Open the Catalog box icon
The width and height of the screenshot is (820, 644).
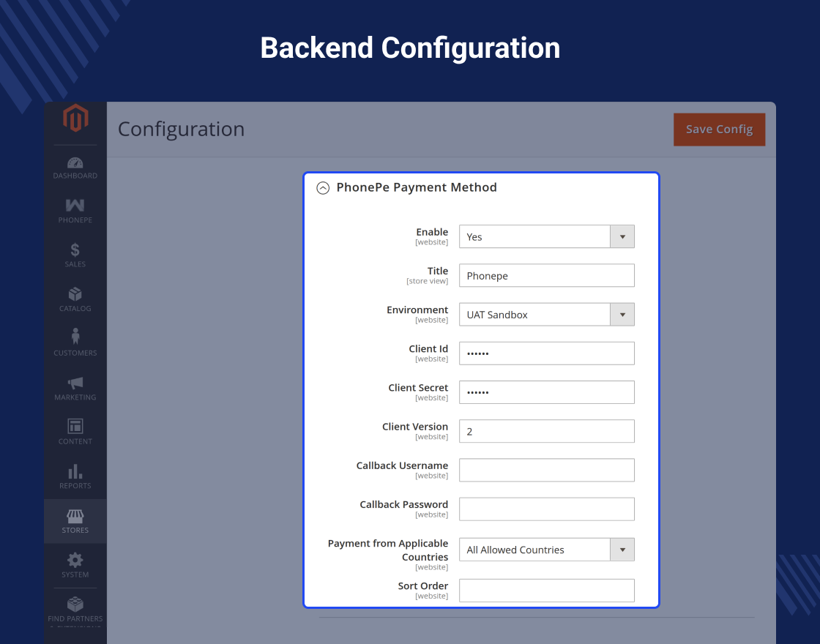point(75,295)
